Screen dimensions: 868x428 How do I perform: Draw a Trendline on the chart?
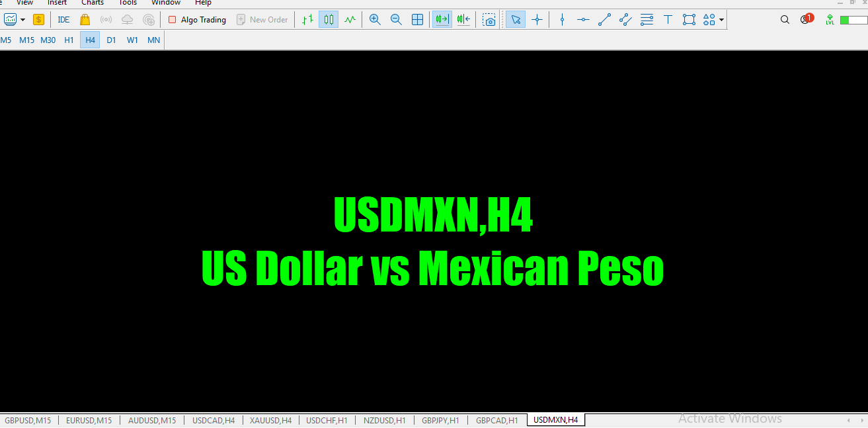coord(604,19)
